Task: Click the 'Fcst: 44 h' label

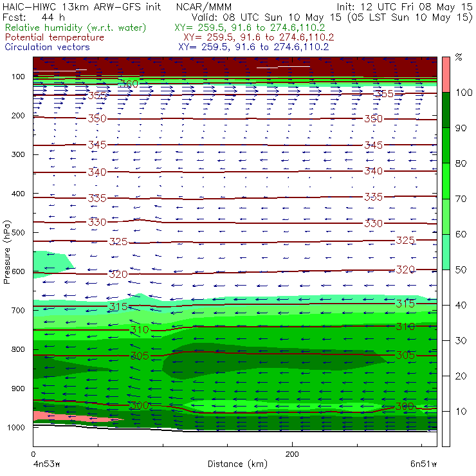Action: (33, 17)
